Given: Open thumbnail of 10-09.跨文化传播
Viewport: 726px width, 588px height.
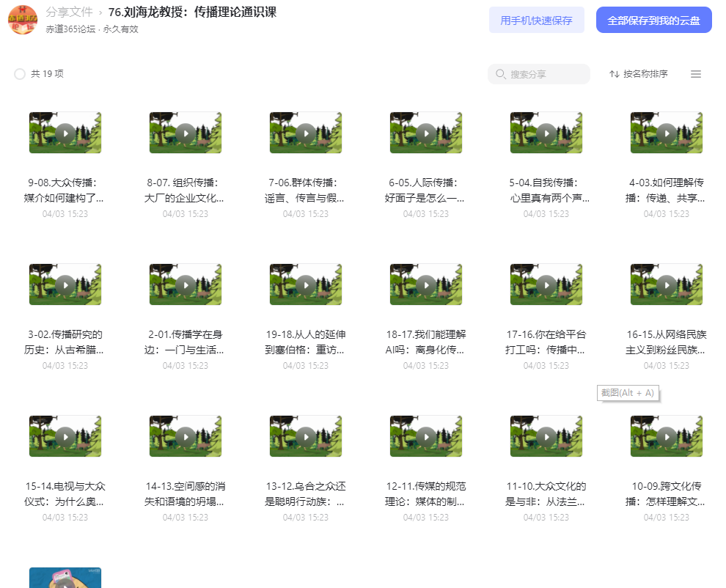Looking at the screenshot, I should click(x=667, y=437).
